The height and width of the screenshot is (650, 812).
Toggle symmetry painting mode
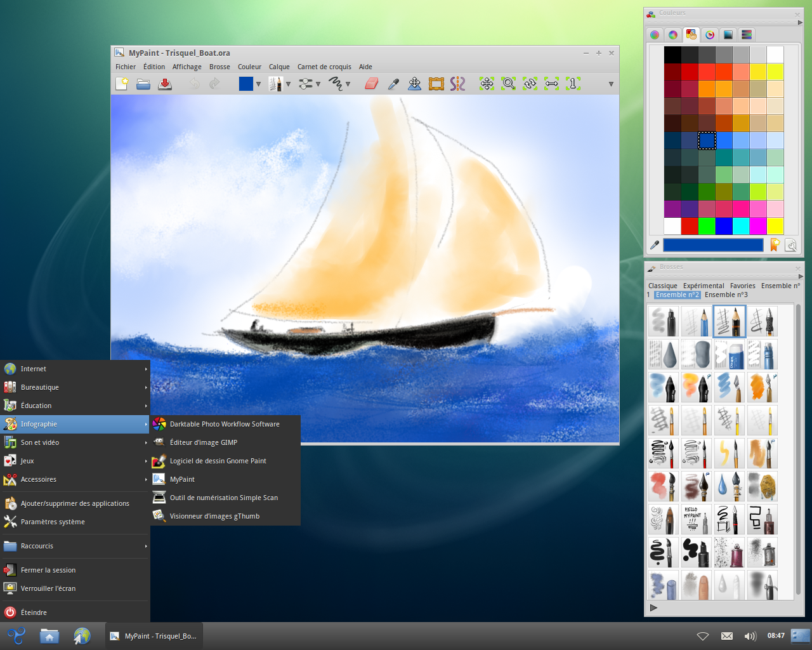tap(458, 84)
